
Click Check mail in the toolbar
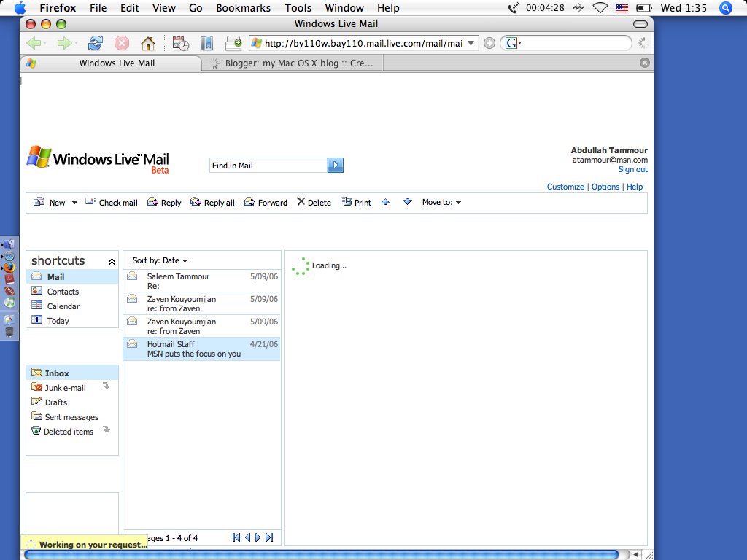click(112, 203)
